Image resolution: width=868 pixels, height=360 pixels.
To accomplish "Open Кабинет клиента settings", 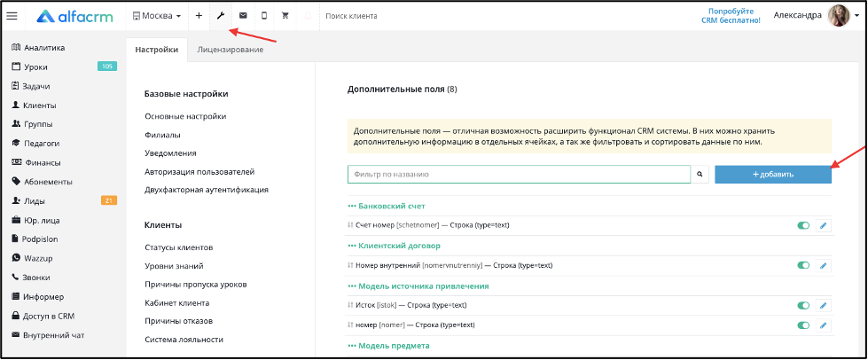I will pos(177,303).
